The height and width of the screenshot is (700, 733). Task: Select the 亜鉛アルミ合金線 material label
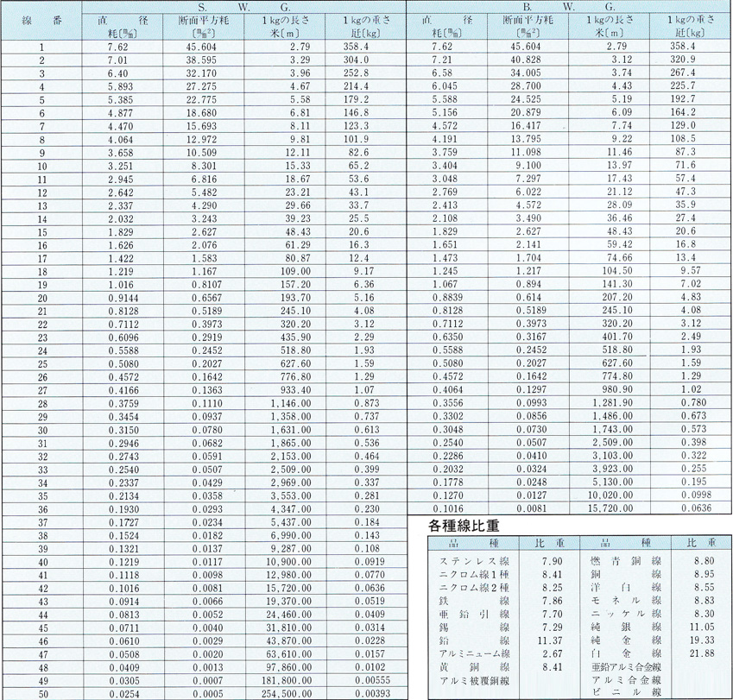point(627,667)
